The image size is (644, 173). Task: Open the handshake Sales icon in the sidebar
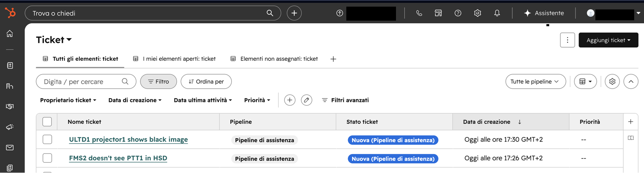[10, 106]
